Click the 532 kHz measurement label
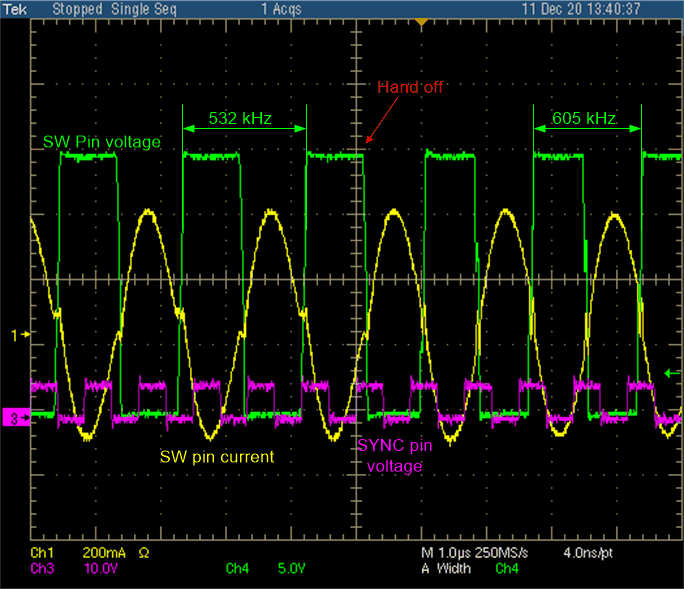This screenshot has width=684, height=589. [x=243, y=118]
